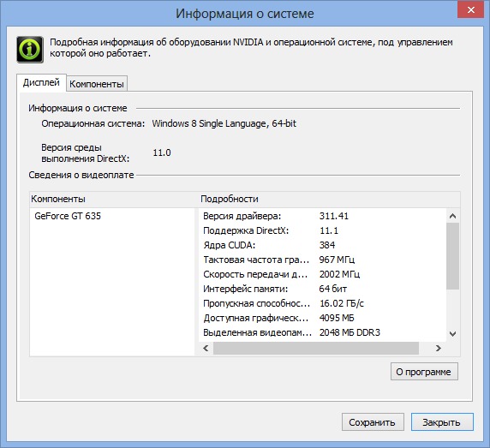The height and width of the screenshot is (448, 490).
Task: Click the Закрыть button
Action: coord(442,422)
